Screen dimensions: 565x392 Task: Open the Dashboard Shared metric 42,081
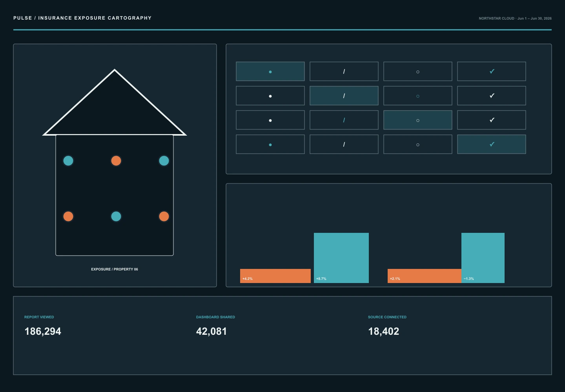click(211, 331)
